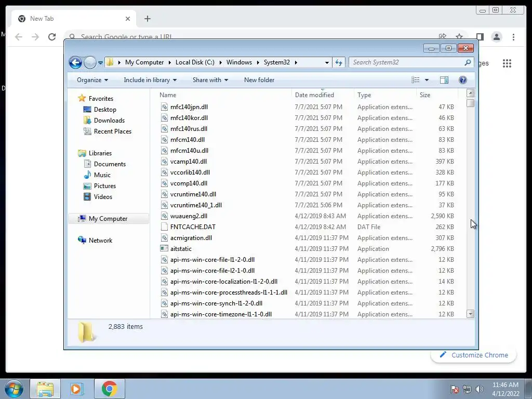The width and height of the screenshot is (532, 399).
Task: Click the Refresh button in Explorer address bar
Action: 339,62
